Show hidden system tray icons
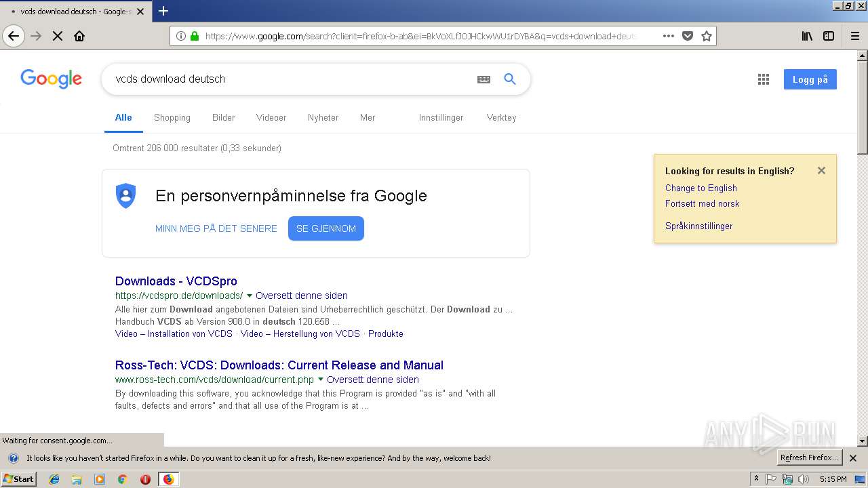The height and width of the screenshot is (488, 868). point(757,479)
